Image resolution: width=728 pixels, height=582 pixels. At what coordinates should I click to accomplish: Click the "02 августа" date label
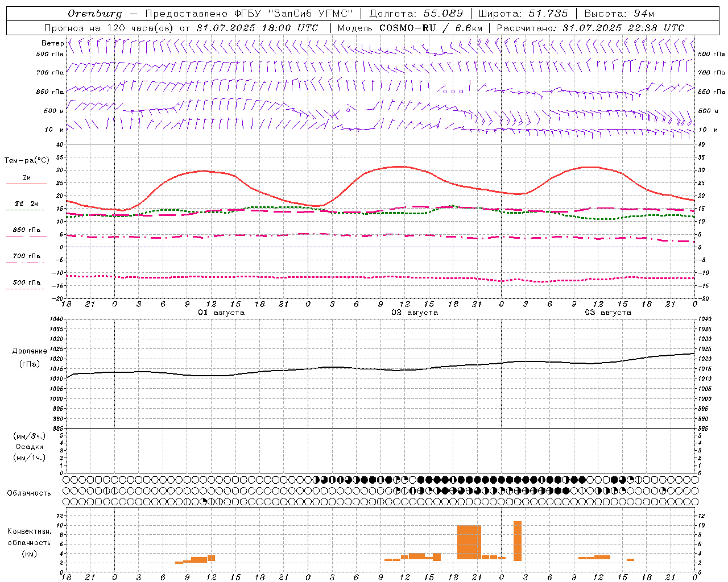[415, 313]
